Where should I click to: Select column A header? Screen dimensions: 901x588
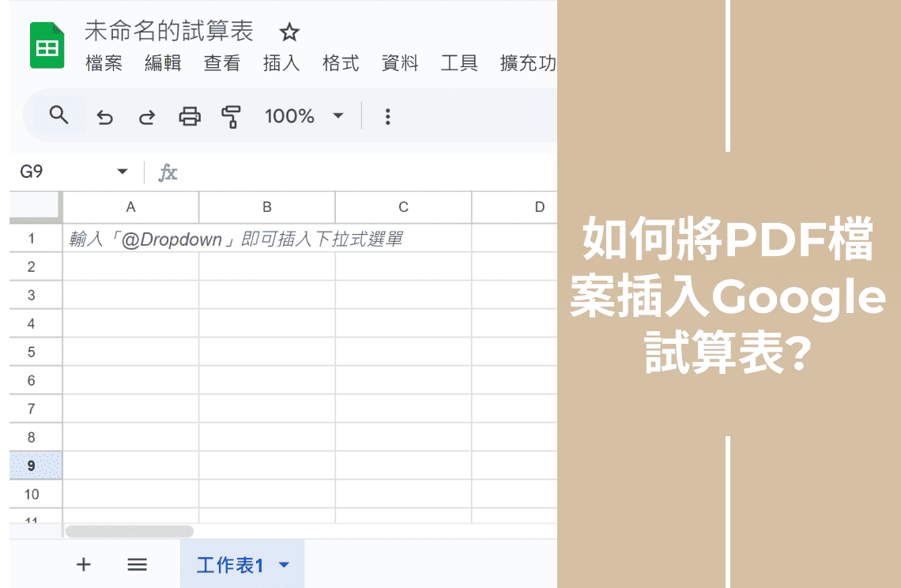pyautogui.click(x=131, y=207)
